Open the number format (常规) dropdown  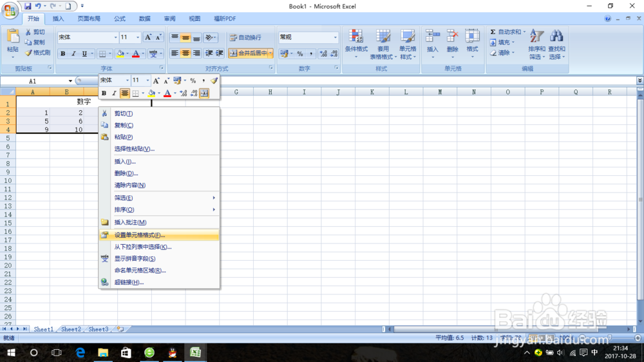coord(335,37)
